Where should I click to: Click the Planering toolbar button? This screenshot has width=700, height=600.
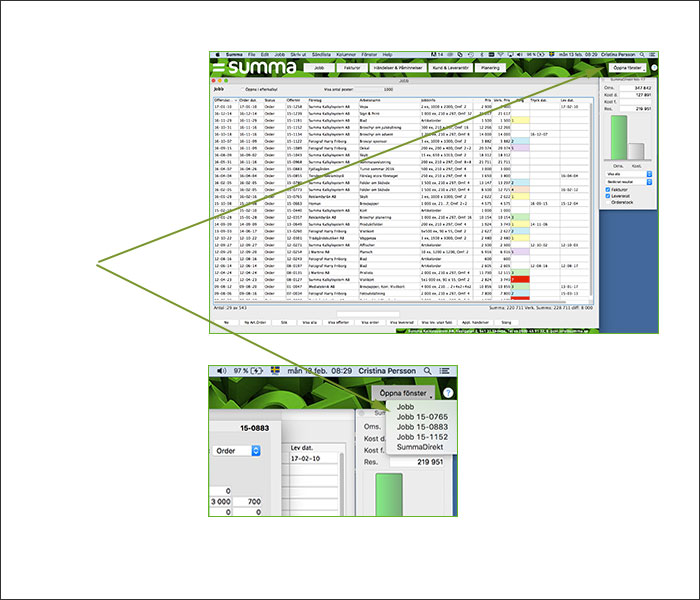pos(490,68)
